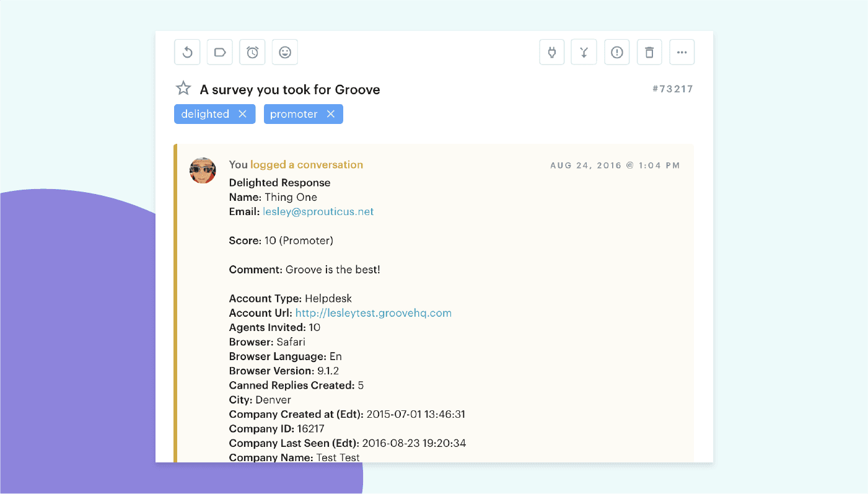The width and height of the screenshot is (868, 494).
Task: Open the Account Url lesleytest.groovehq.com
Action: pyautogui.click(x=373, y=312)
